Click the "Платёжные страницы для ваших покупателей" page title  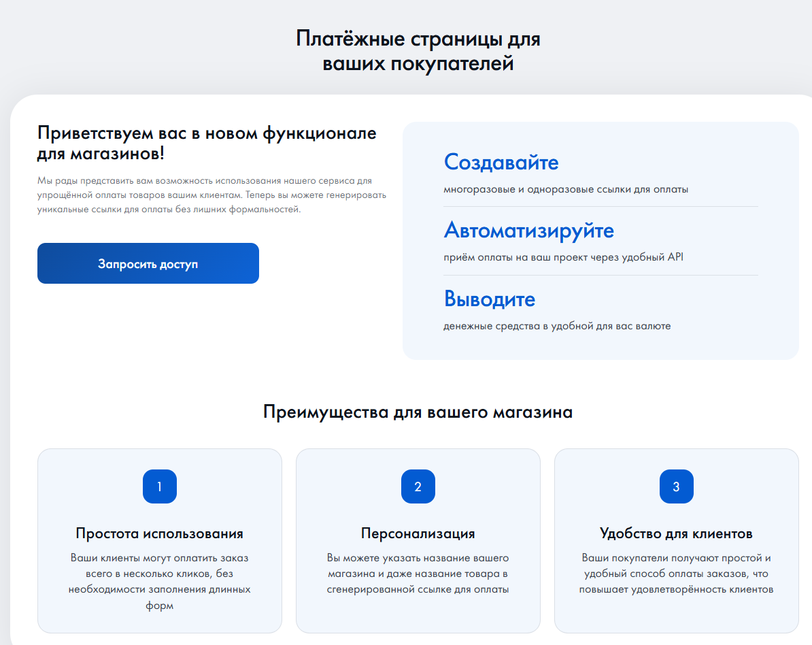(x=418, y=51)
